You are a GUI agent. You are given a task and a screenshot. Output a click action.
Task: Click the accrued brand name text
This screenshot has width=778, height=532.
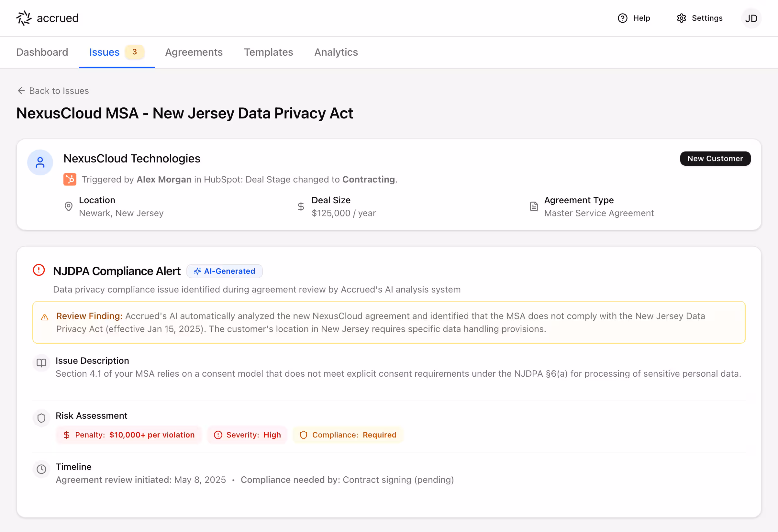(x=58, y=18)
